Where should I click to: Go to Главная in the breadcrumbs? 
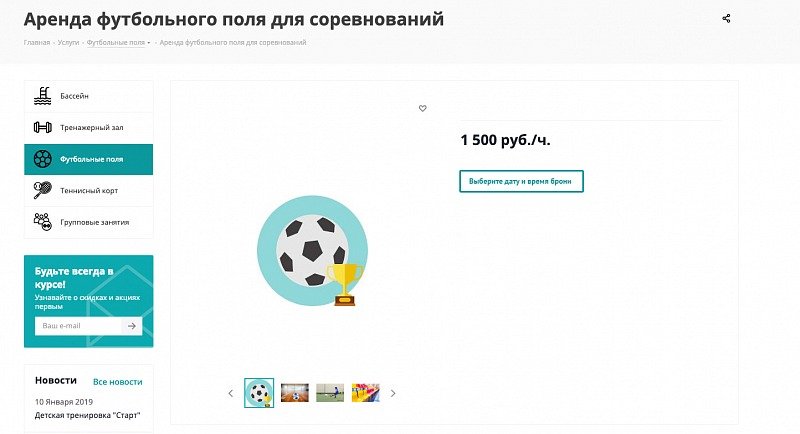(37, 43)
